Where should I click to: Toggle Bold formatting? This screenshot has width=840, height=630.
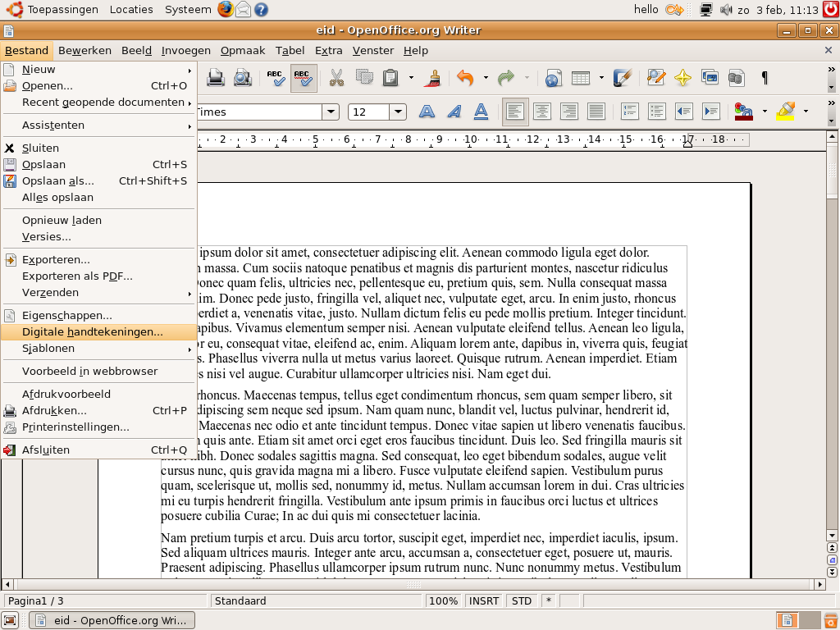[x=427, y=112]
